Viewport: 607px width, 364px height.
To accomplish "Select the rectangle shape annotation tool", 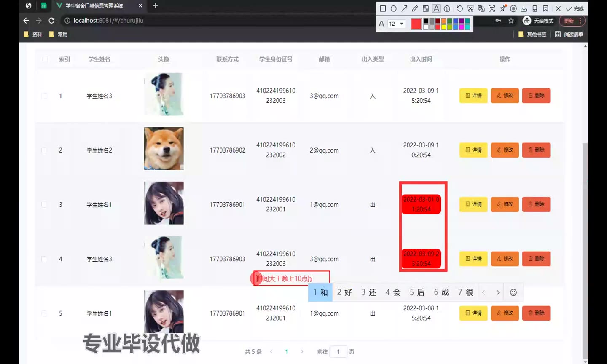I will tap(383, 8).
